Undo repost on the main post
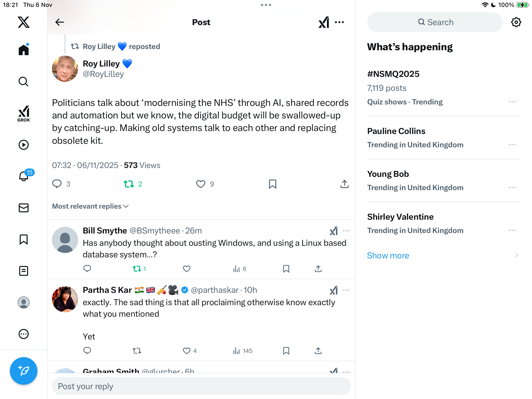The height and width of the screenshot is (399, 532). [129, 184]
